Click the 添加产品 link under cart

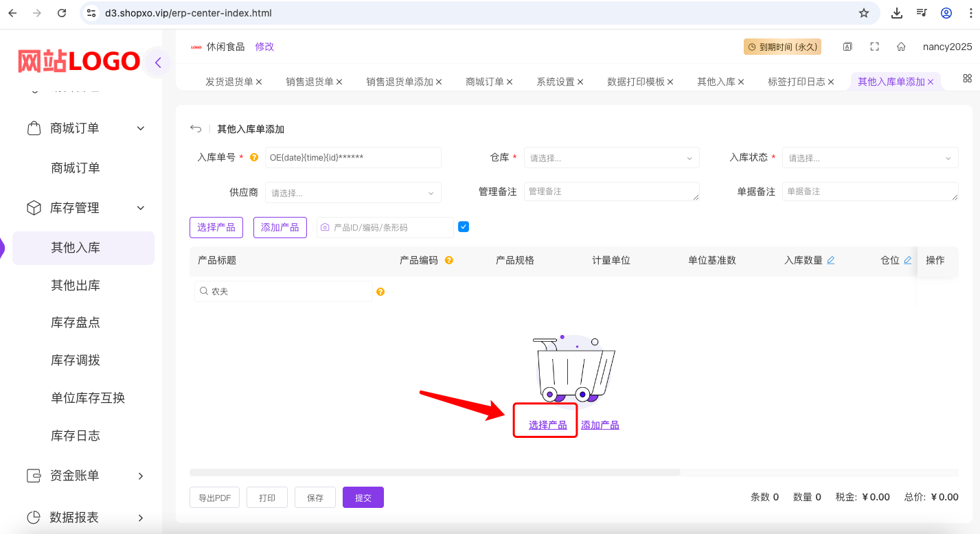pos(600,425)
